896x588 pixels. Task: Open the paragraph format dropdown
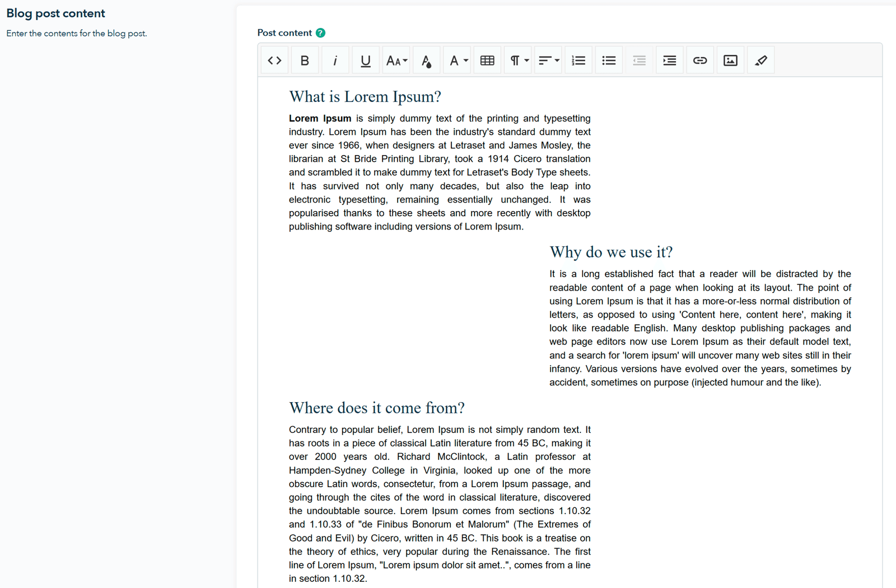click(518, 60)
